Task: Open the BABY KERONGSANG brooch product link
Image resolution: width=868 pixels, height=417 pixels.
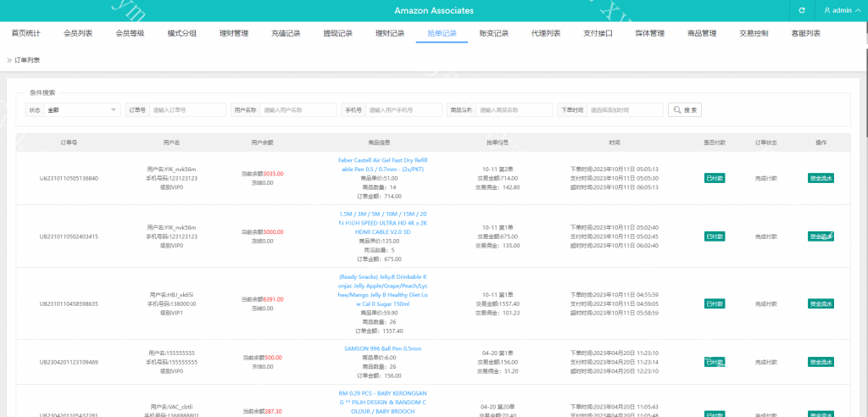Action: point(383,403)
